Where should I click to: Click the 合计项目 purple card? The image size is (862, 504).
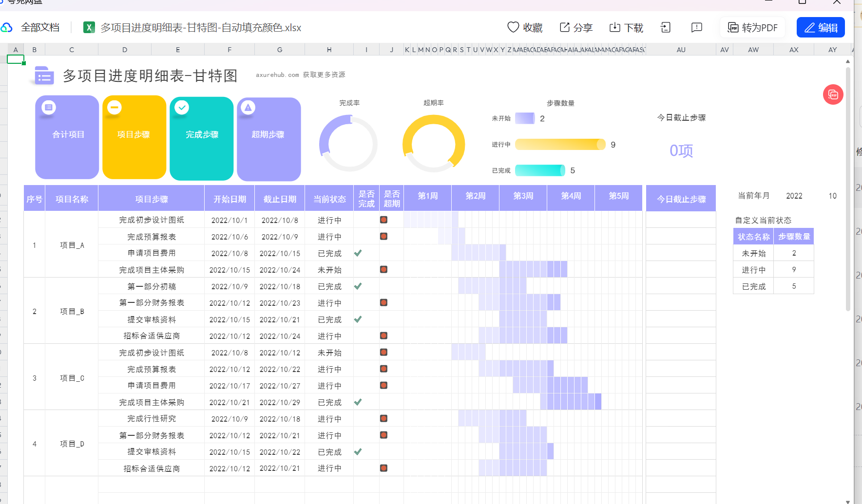tap(67, 137)
